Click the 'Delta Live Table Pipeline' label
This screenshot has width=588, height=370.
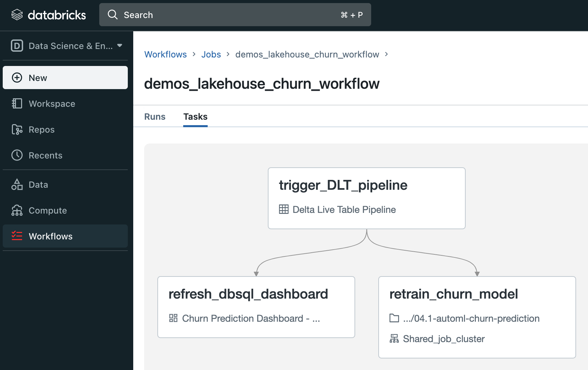pyautogui.click(x=344, y=209)
